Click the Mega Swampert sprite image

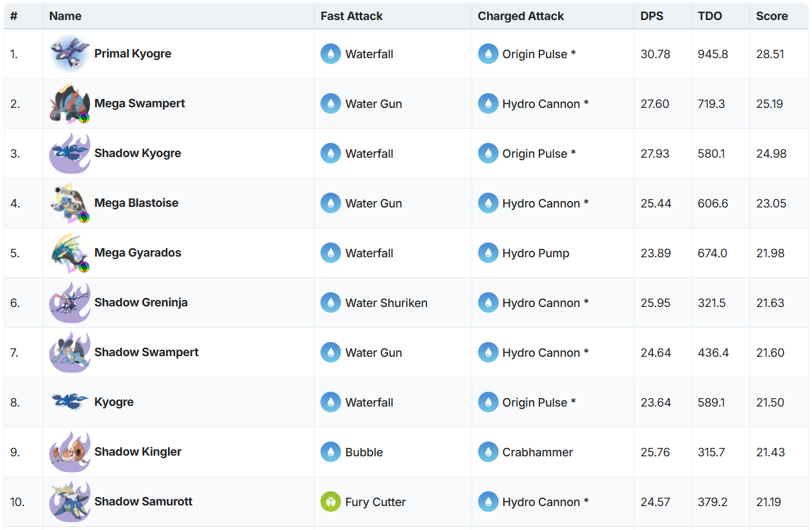69,103
